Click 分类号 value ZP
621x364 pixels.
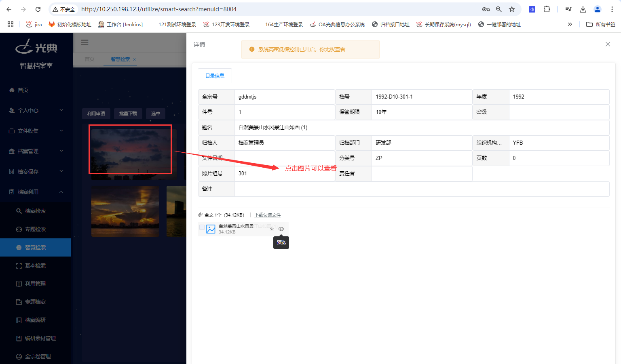379,158
